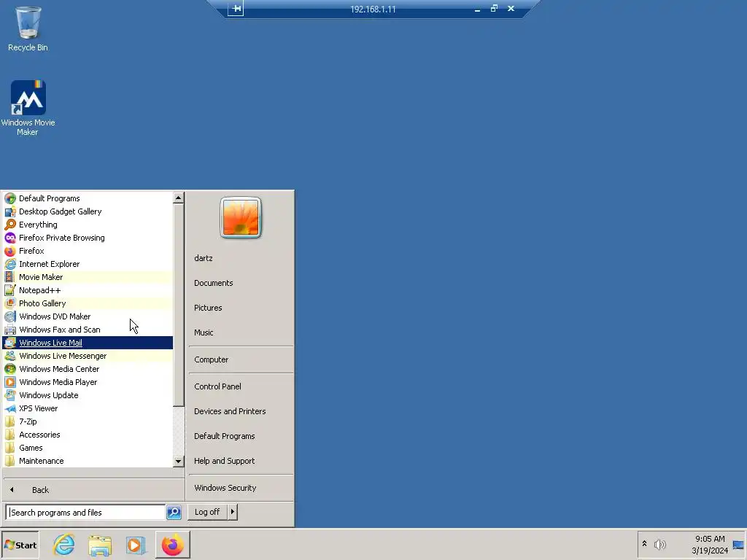This screenshot has width=747, height=560.
Task: Launch Windows DVD Maker
Action: pyautogui.click(x=88, y=316)
